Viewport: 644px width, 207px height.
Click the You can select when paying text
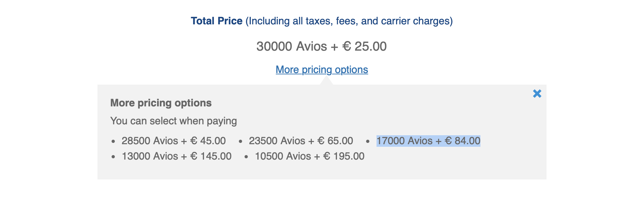click(x=174, y=121)
